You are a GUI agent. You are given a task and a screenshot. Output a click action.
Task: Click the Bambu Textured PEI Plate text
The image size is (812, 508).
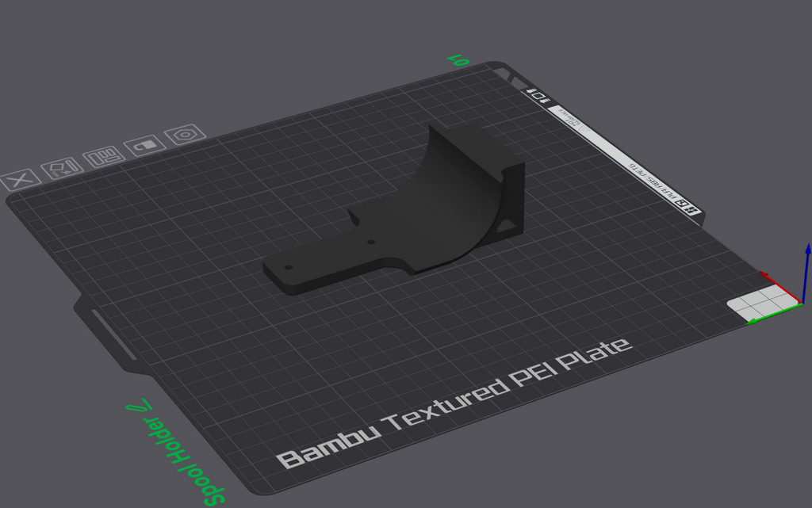[x=454, y=403]
